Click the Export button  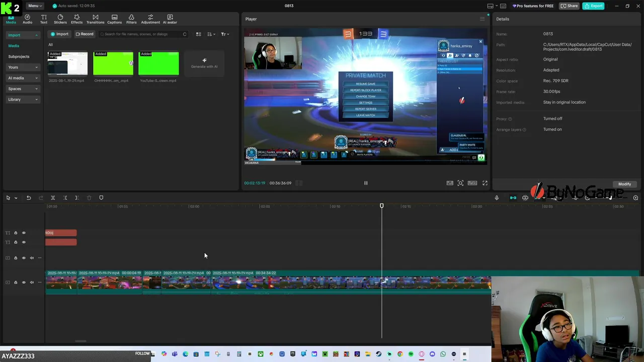point(594,6)
